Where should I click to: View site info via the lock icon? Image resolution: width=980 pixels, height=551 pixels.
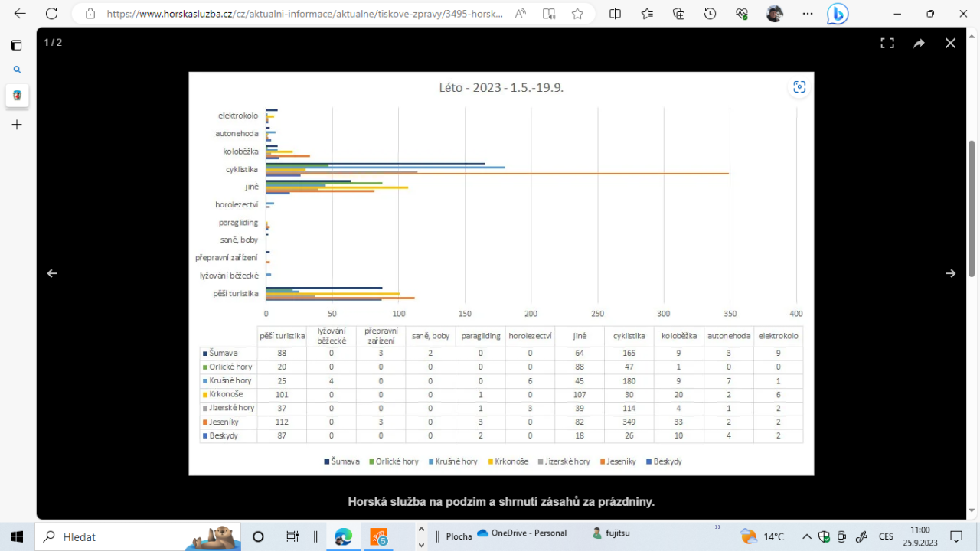pyautogui.click(x=90, y=14)
